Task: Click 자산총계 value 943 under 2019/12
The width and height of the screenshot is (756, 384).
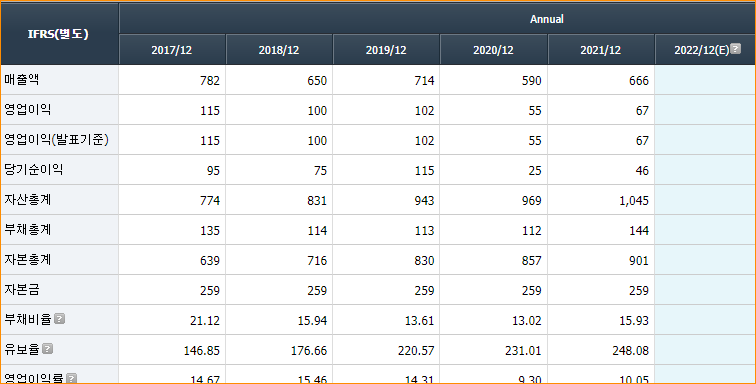Action: 424,200
